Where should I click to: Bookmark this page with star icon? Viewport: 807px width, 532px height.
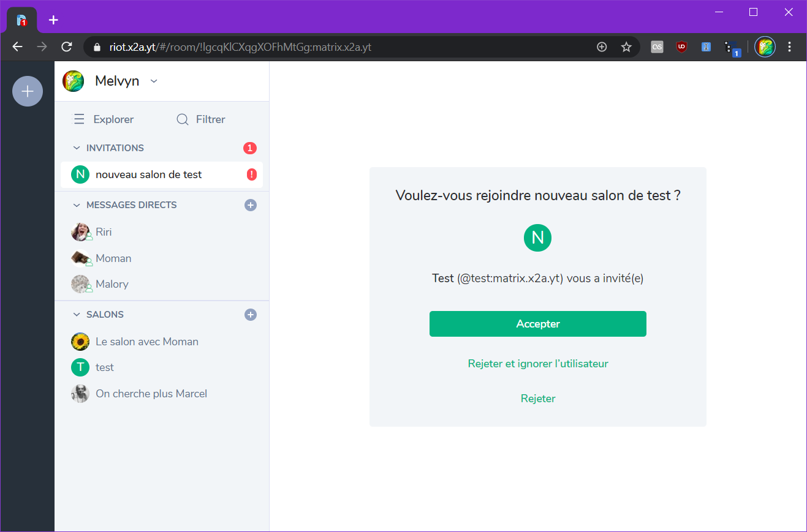(x=626, y=47)
